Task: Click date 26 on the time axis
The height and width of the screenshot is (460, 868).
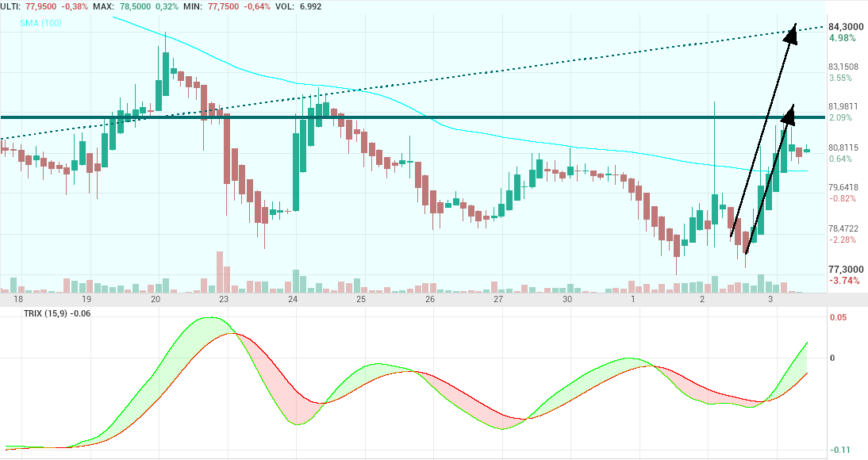Action: click(430, 300)
